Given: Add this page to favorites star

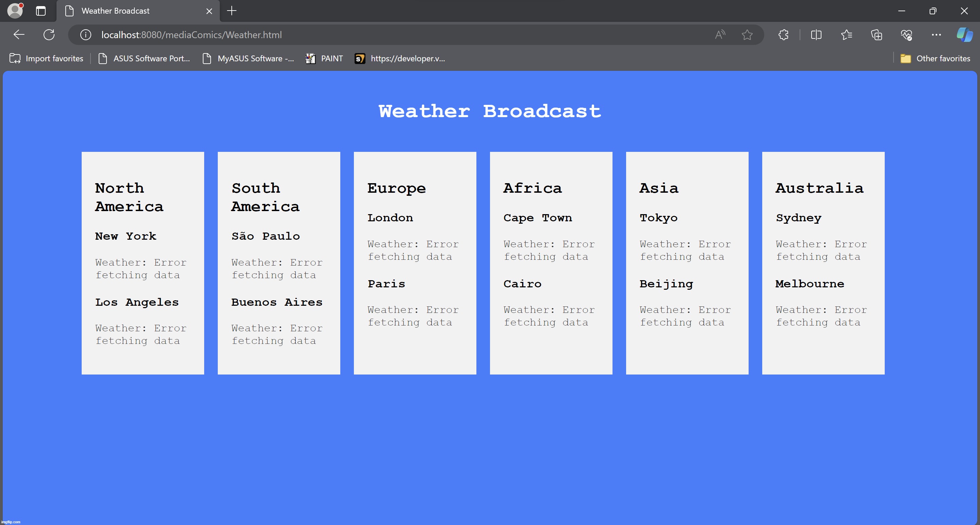Looking at the screenshot, I should point(747,35).
